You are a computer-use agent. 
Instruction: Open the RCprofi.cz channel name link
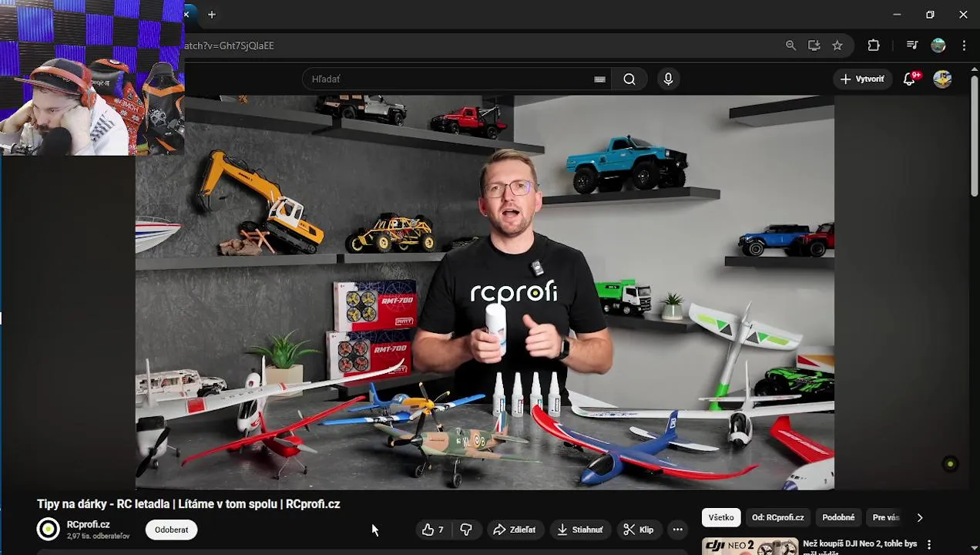[88, 524]
